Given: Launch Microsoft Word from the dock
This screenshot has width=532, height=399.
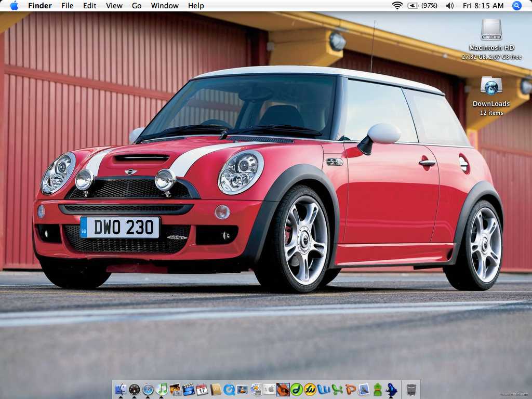Looking at the screenshot, I should (324, 389).
